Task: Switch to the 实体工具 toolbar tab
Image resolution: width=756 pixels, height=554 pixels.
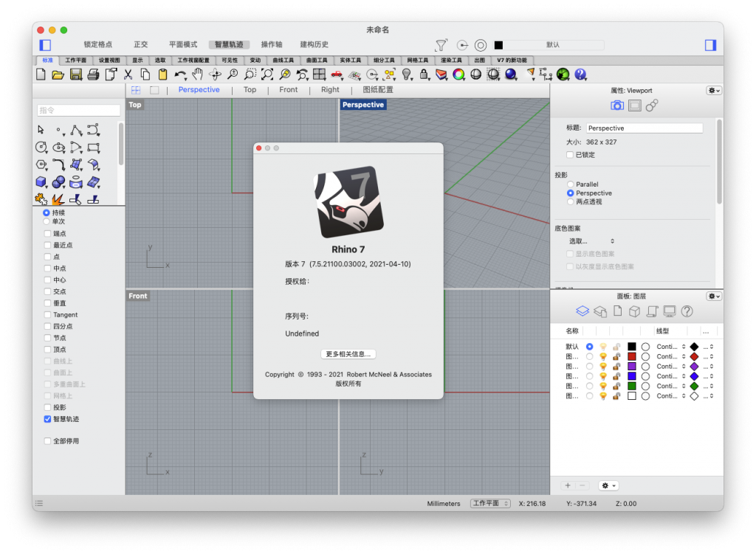Action: (350, 60)
